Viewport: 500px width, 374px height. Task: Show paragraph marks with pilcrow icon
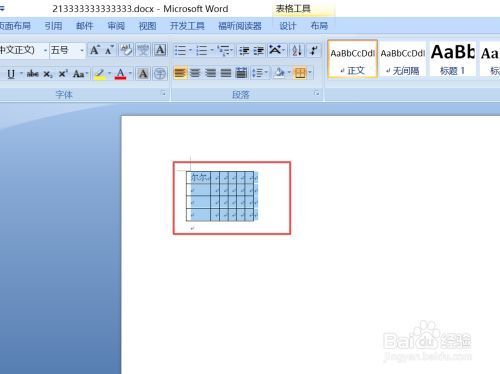pos(314,50)
